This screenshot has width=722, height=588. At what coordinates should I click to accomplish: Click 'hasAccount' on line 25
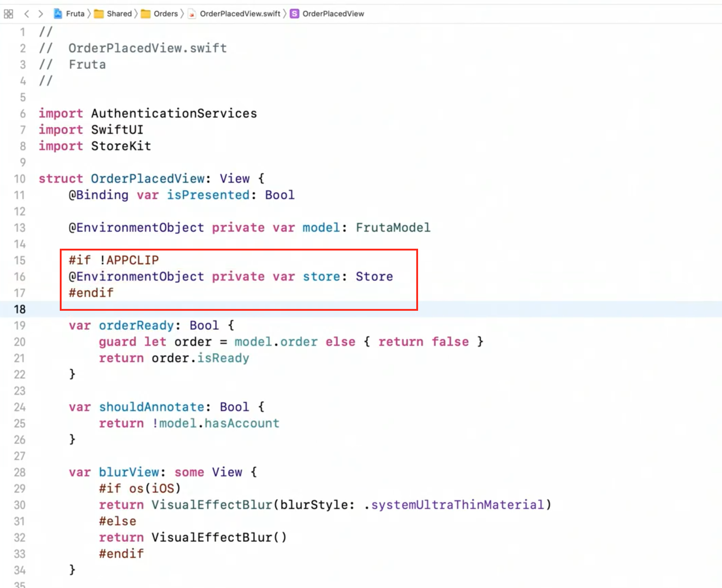pyautogui.click(x=242, y=423)
